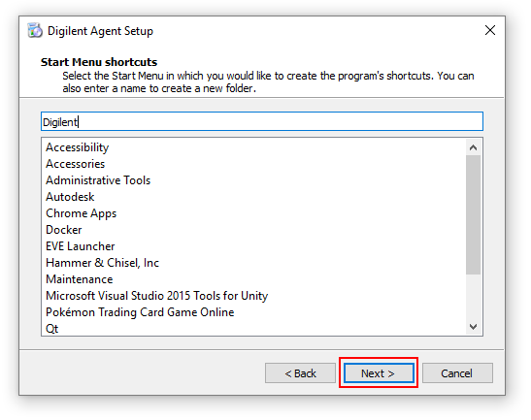Pick Chrome Apps from the list
Screen dimensions: 531x420
(x=81, y=213)
